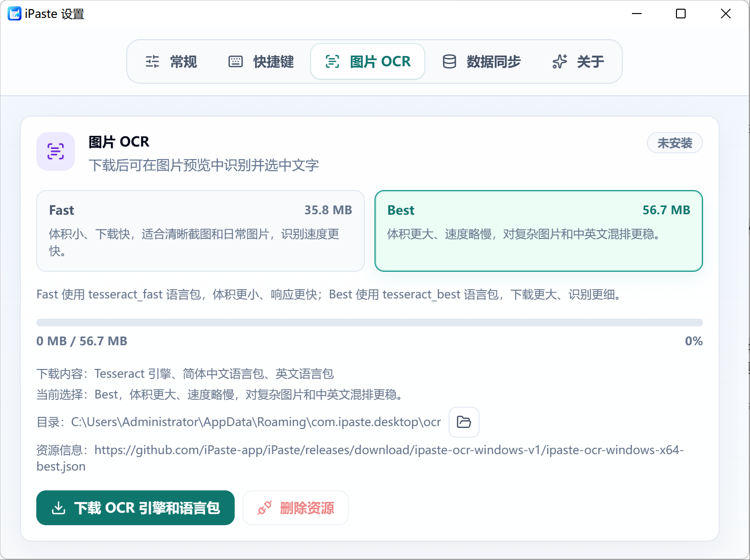Click the bold 图片 OCR card title
The image size is (750, 560).
tap(119, 142)
